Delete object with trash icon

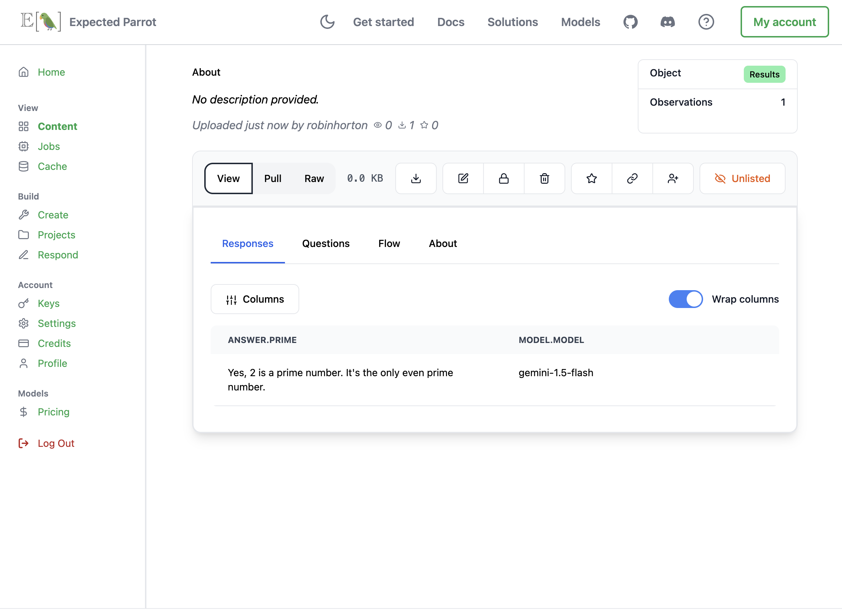(544, 178)
